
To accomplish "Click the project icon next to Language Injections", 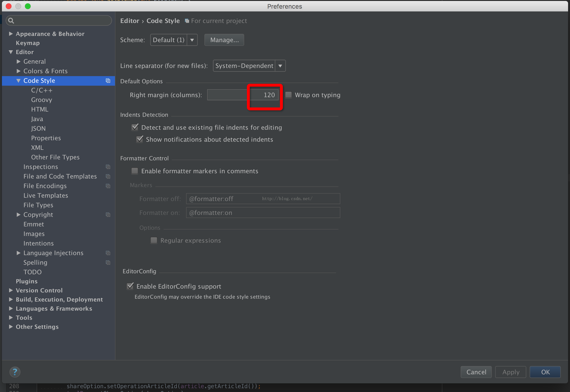I will 108,253.
